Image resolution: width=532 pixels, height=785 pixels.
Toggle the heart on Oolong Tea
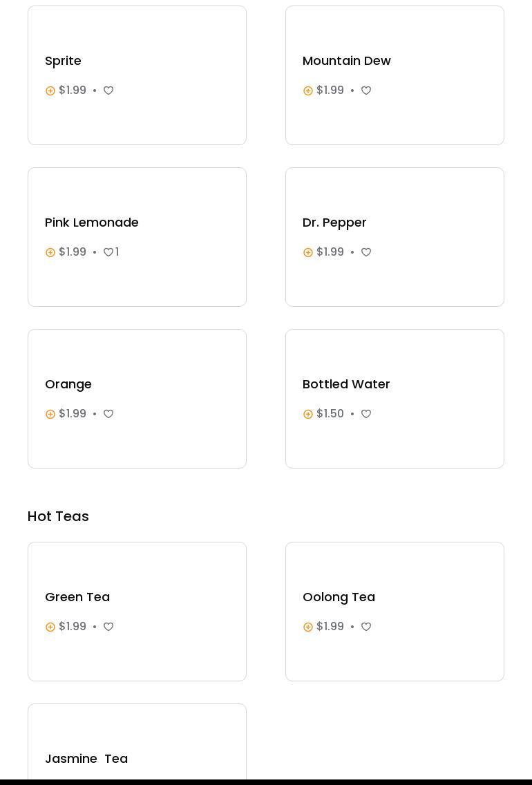[x=366, y=627]
